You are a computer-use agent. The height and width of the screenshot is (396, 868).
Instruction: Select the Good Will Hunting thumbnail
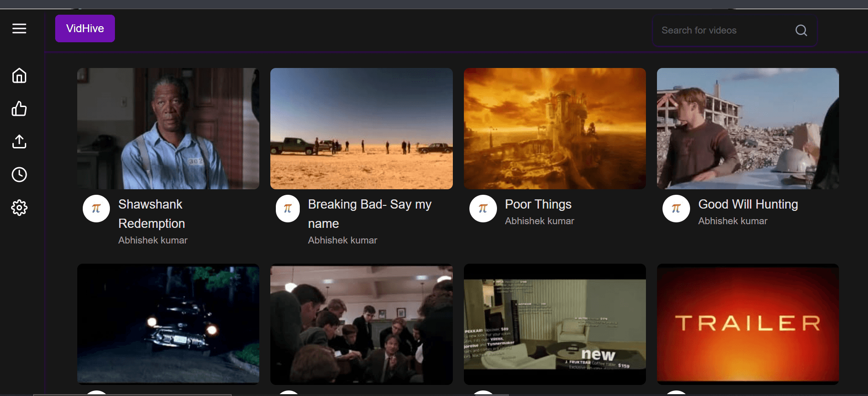pos(748,129)
